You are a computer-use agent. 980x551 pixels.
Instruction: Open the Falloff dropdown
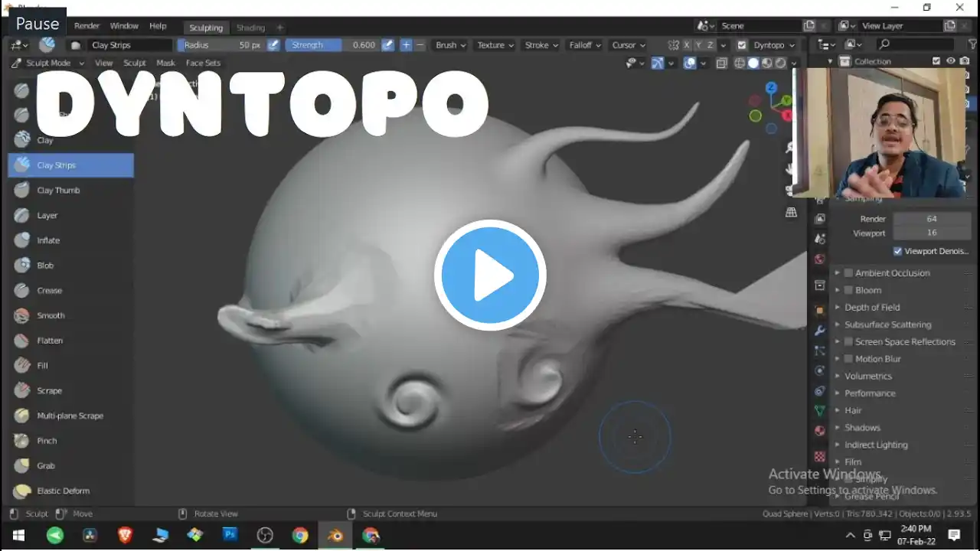point(585,45)
